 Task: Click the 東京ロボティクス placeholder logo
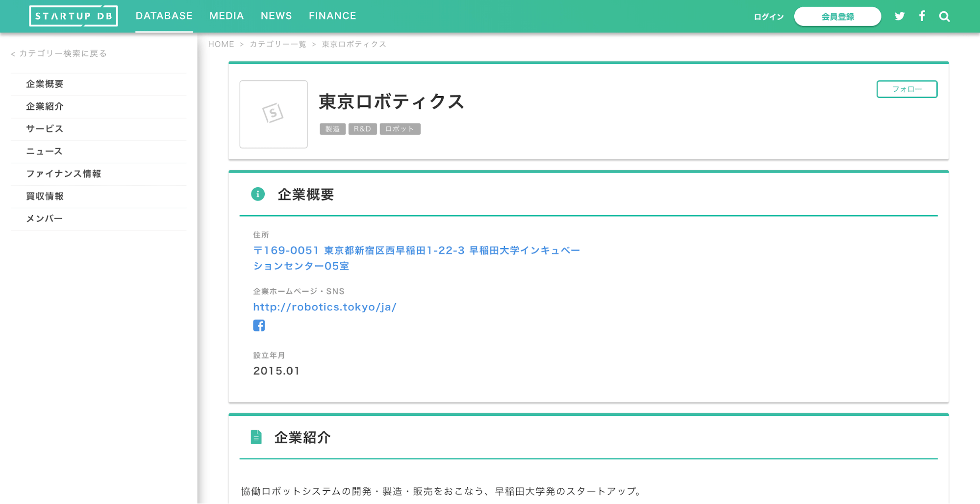(x=274, y=114)
